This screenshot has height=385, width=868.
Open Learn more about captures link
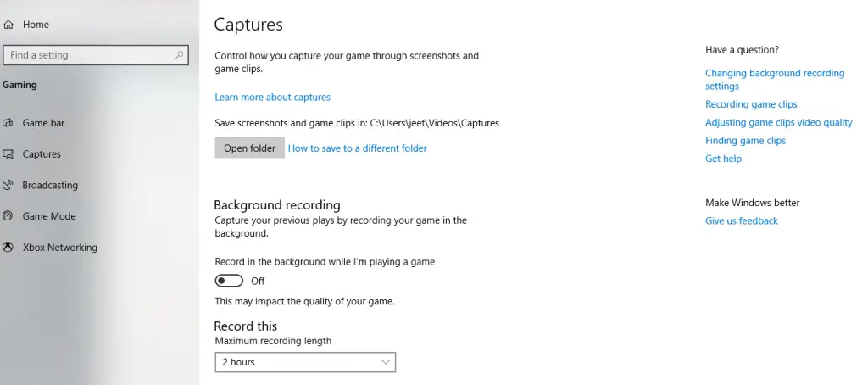[x=272, y=97]
